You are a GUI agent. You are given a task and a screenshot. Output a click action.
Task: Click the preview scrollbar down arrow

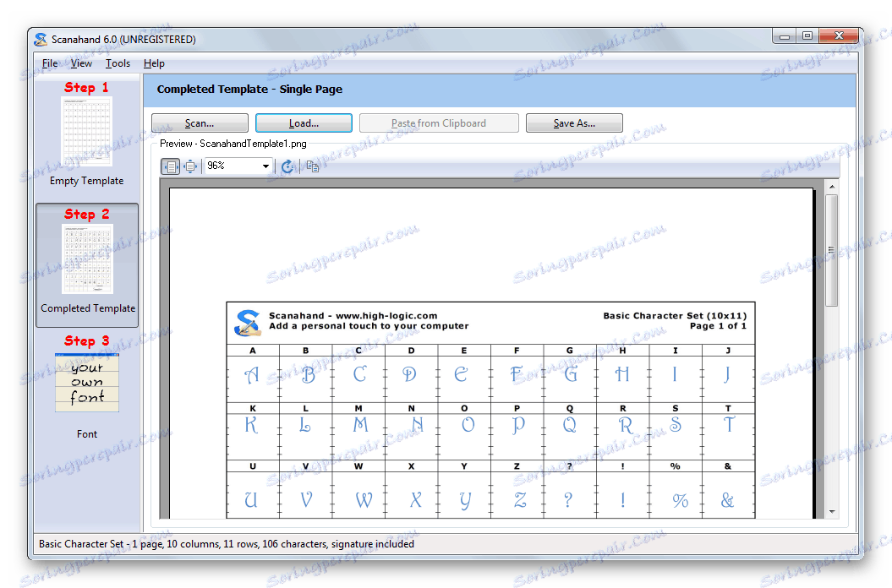[x=832, y=512]
